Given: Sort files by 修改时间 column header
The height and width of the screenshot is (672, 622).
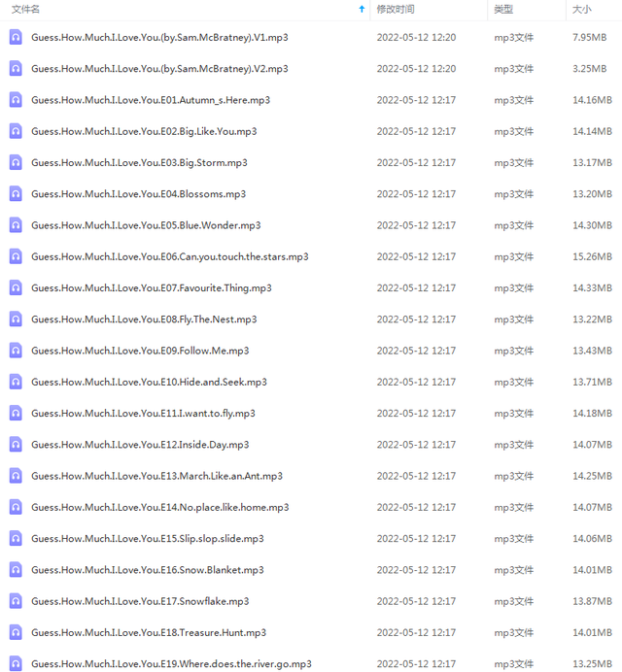Looking at the screenshot, I should (396, 9).
